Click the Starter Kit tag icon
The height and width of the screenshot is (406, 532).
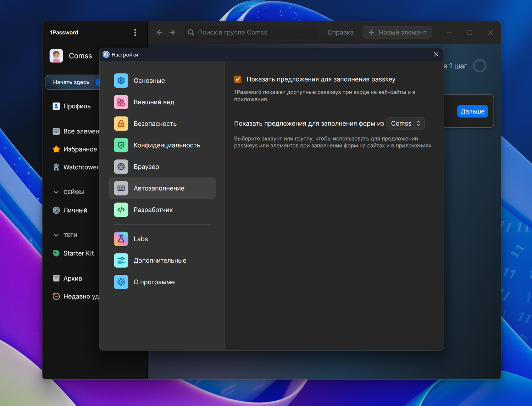tap(56, 253)
